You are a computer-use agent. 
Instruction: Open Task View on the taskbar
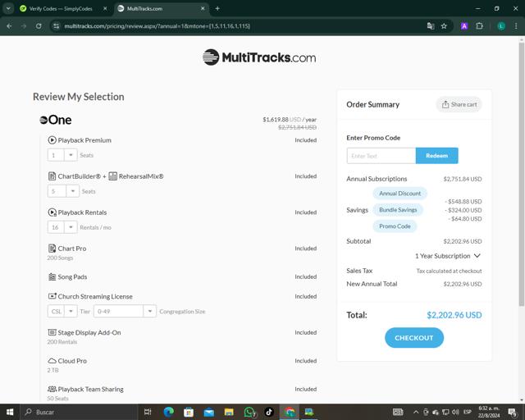pos(148,412)
